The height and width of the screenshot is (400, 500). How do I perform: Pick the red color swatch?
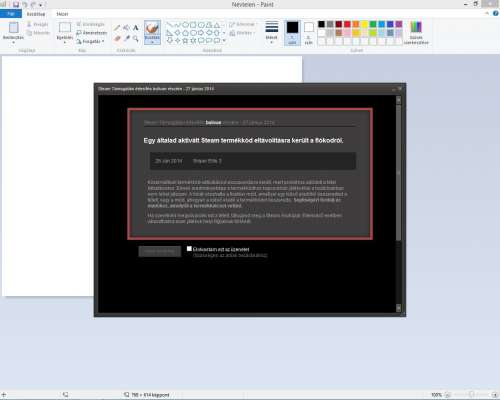pos(347,24)
